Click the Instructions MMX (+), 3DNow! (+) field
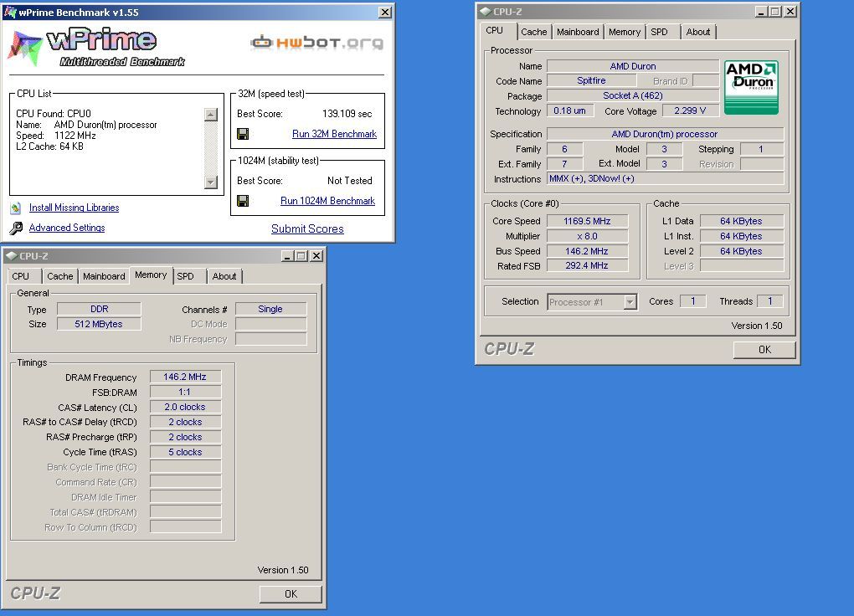Screen dimensions: 854x616 [x=665, y=178]
